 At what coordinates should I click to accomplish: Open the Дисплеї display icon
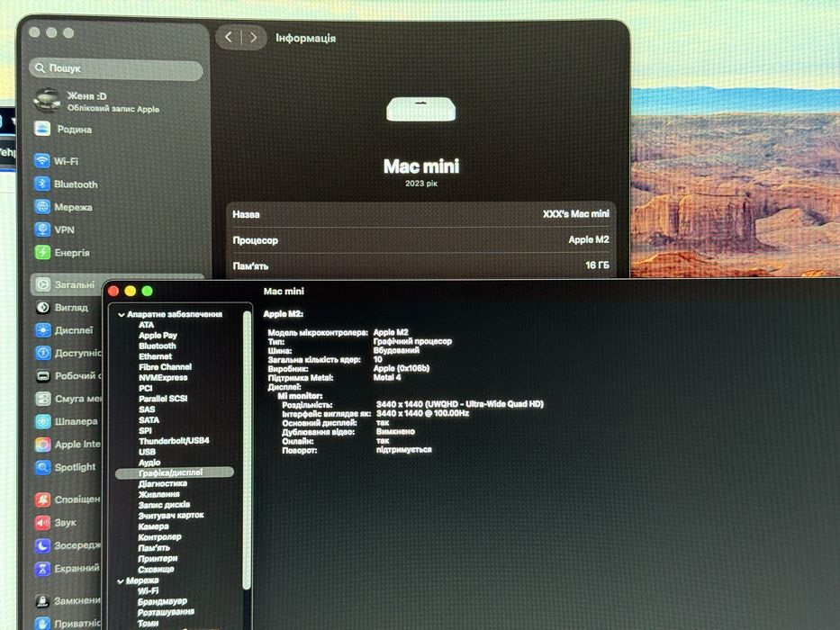coord(43,330)
